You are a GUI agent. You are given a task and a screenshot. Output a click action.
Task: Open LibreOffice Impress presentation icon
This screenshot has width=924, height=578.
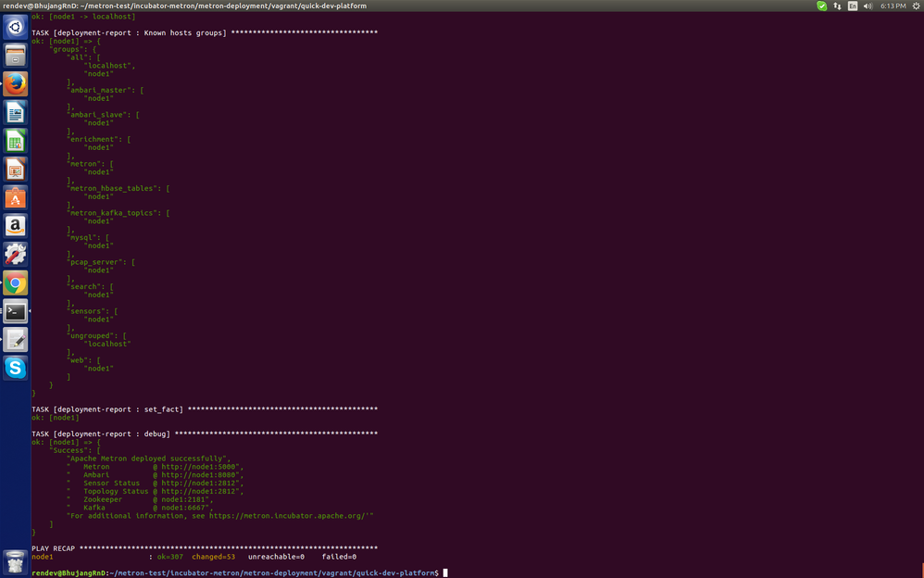click(16, 169)
